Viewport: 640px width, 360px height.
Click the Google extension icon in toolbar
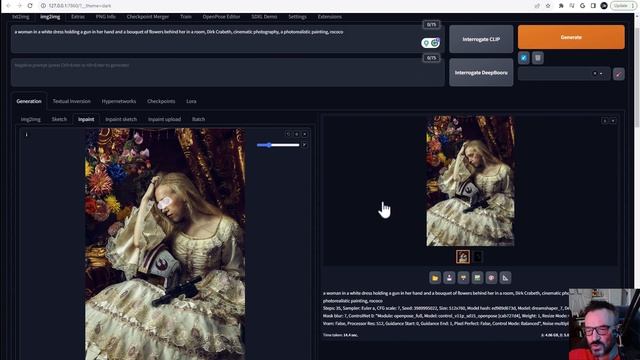click(x=582, y=6)
